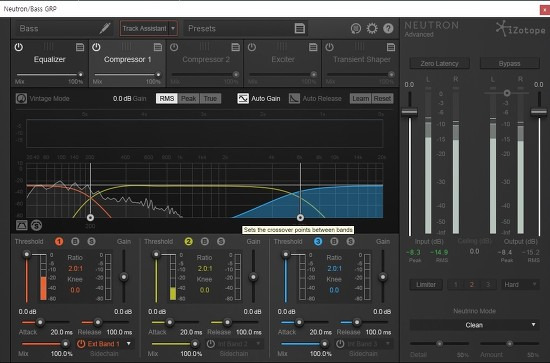Image resolution: width=550 pixels, height=363 pixels.
Task: Solo band 3 with S icon
Action: point(350,241)
